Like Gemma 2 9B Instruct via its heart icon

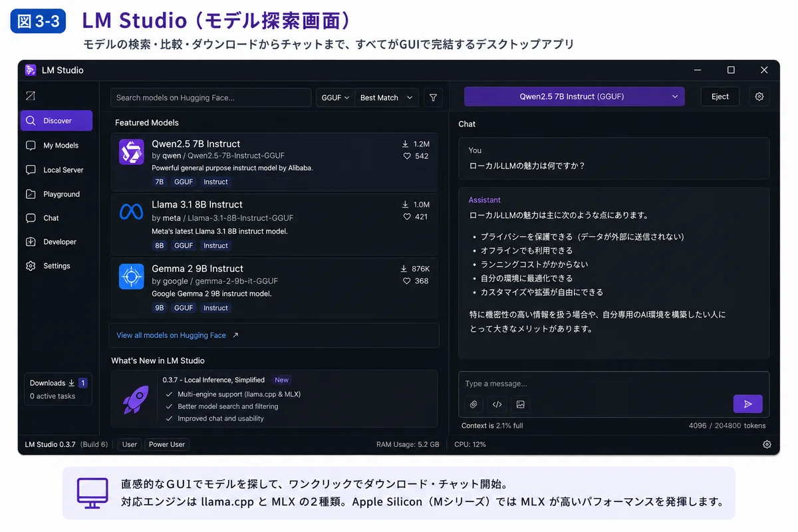tap(407, 281)
